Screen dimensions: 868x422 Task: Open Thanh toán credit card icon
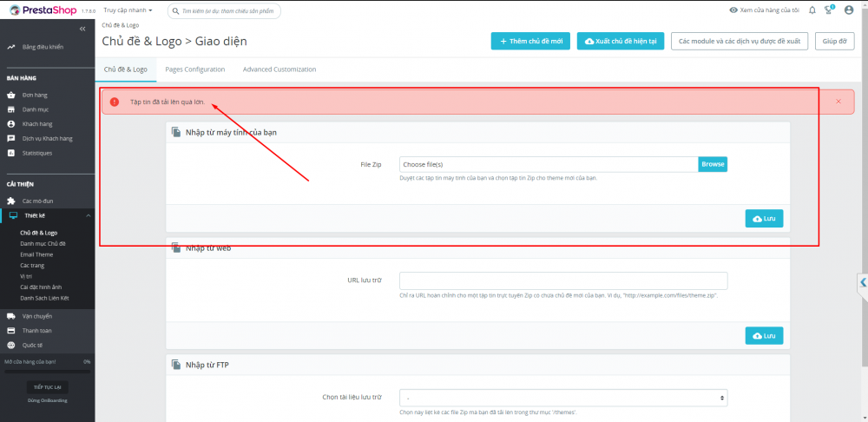coord(10,331)
